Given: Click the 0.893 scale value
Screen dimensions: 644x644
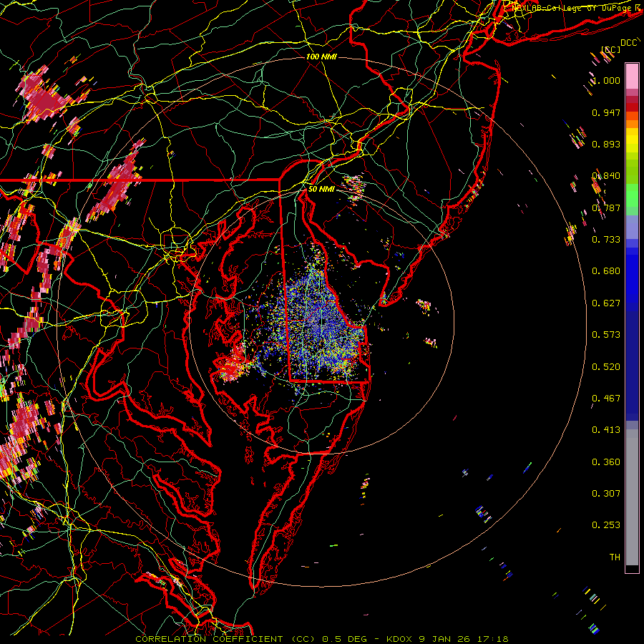Looking at the screenshot, I should pyautogui.click(x=606, y=144).
